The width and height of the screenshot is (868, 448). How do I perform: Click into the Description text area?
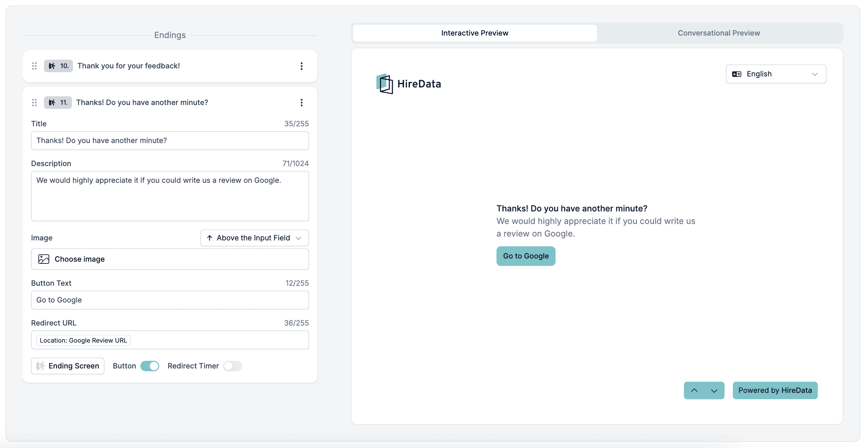click(x=170, y=196)
